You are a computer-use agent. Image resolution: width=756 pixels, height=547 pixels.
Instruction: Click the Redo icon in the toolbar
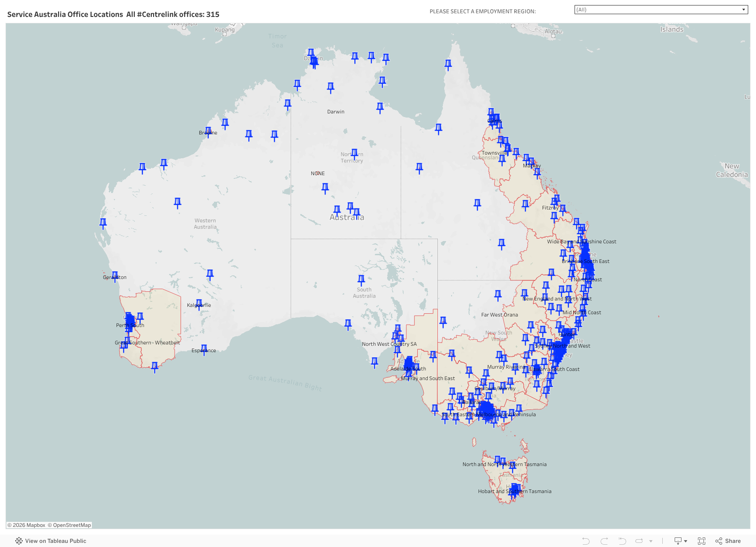point(604,541)
